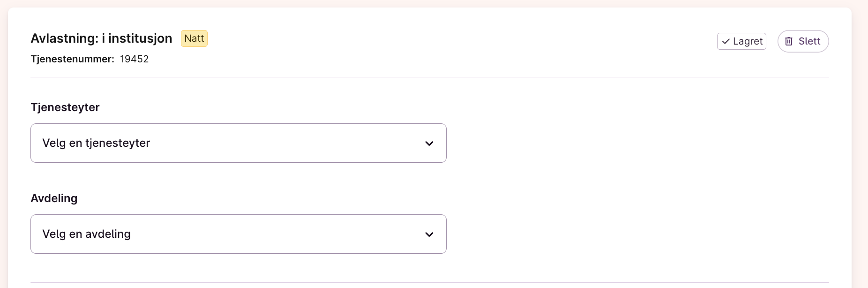Screen dimensions: 868x288
Task: Click the Avdeling field label
Action: tap(54, 198)
